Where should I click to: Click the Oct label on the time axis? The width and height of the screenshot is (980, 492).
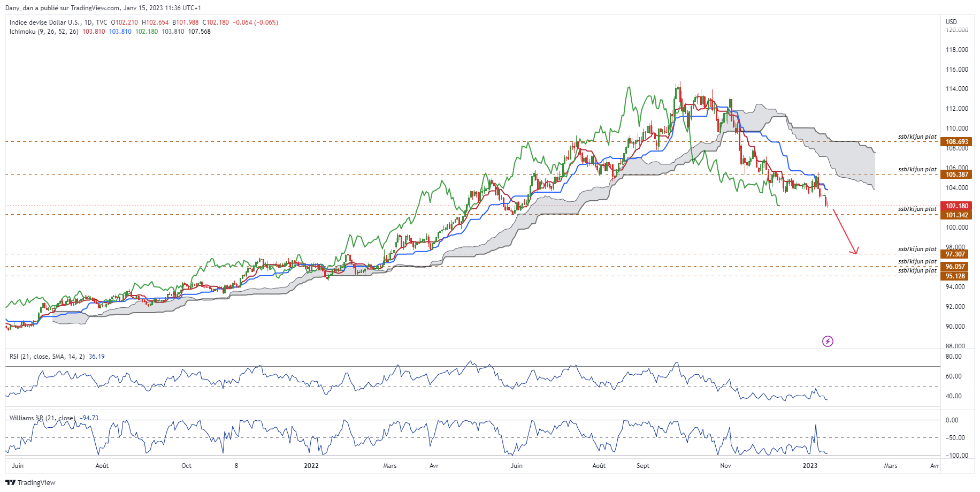click(x=186, y=466)
